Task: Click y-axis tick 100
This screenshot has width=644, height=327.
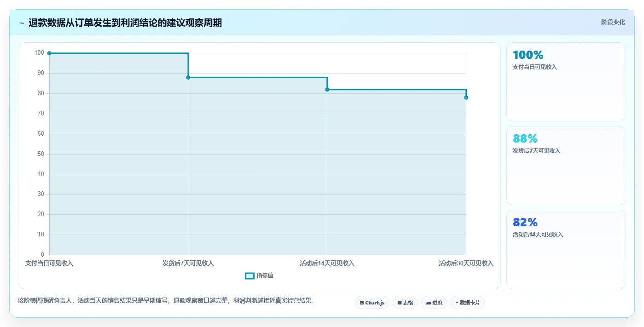Action: 39,53
